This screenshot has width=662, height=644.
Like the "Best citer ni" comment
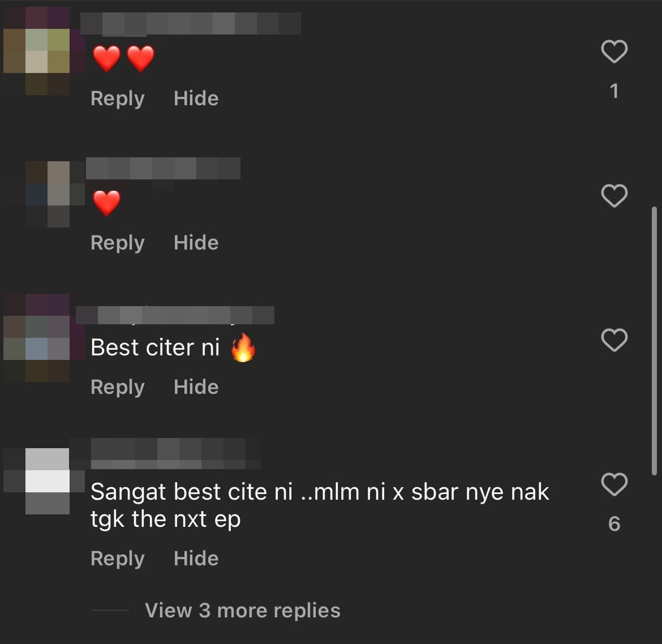[x=614, y=340]
